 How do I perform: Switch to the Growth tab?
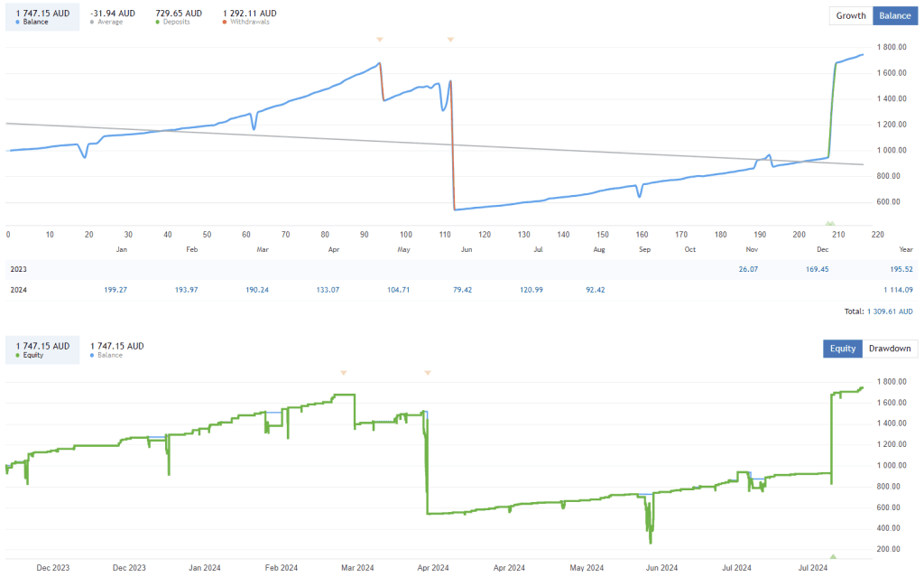(850, 15)
